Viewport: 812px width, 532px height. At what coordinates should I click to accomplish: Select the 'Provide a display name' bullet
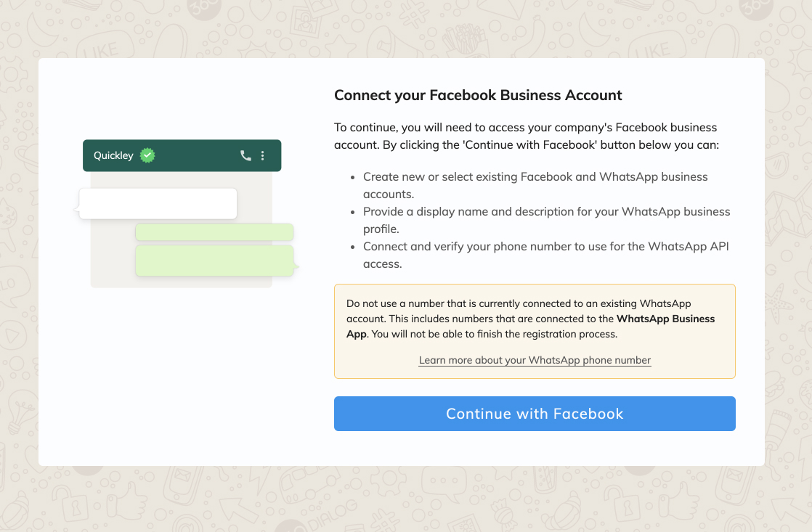[x=546, y=220]
